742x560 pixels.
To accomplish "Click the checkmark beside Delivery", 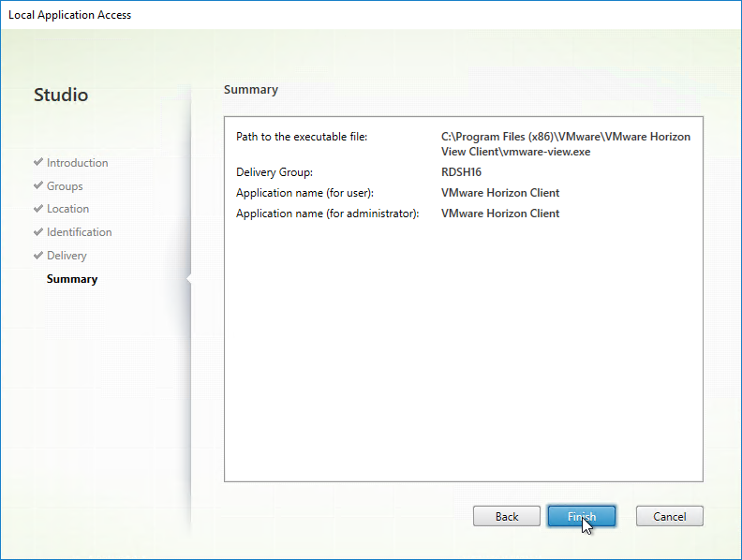I will 38,255.
